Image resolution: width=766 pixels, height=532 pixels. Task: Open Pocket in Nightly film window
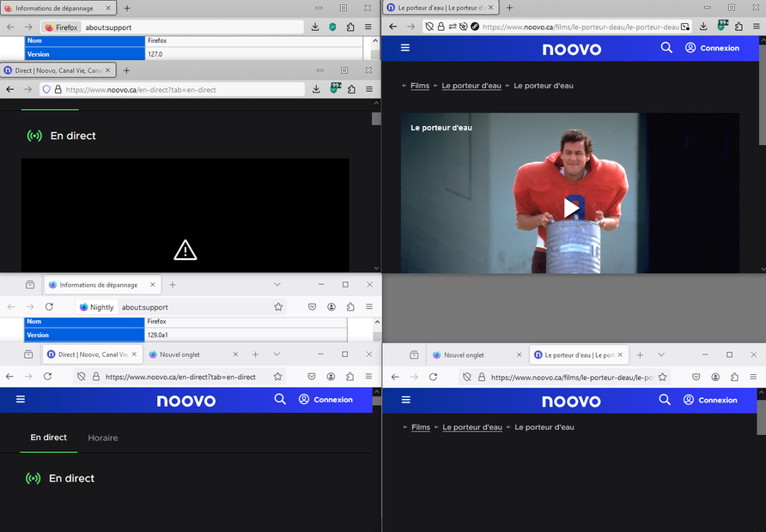(x=696, y=377)
